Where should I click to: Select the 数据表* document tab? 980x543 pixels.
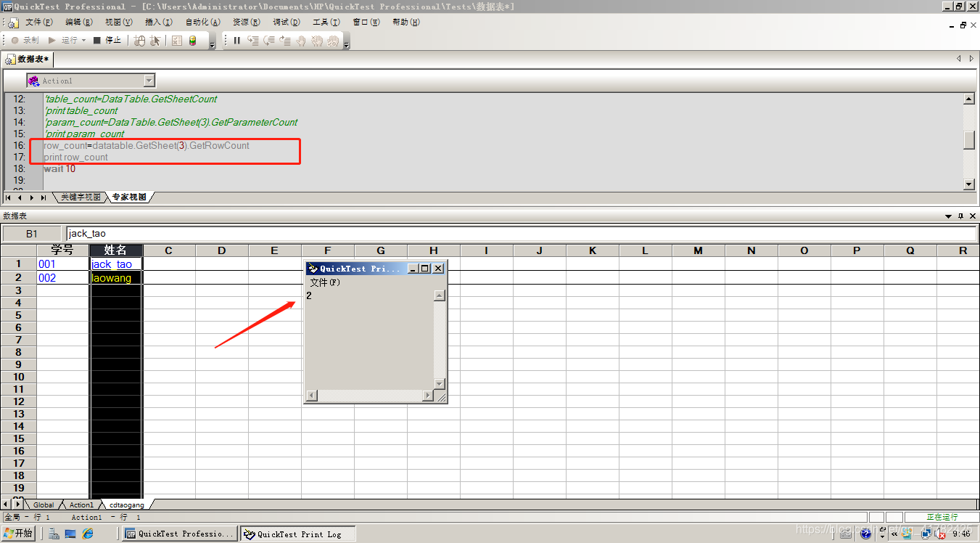[x=28, y=59]
